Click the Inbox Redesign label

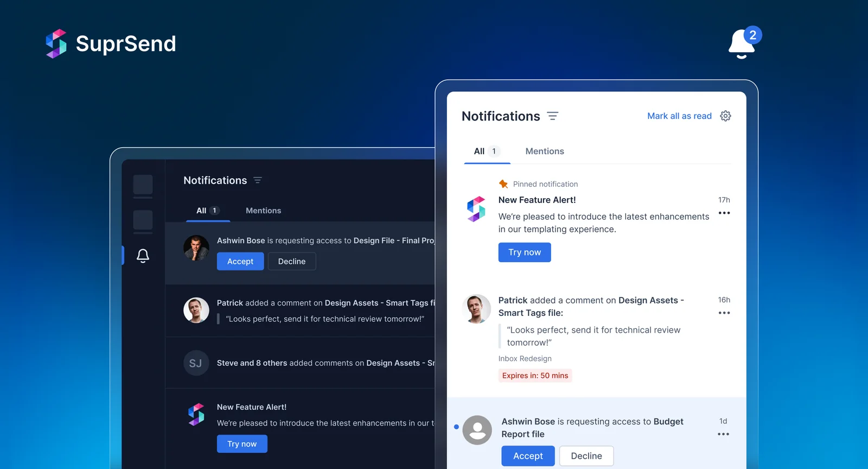click(525, 359)
